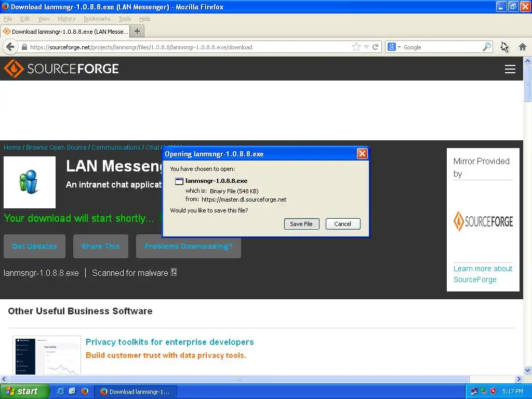
Task: Click the Firefox restore window button
Action: pyautogui.click(x=513, y=6)
